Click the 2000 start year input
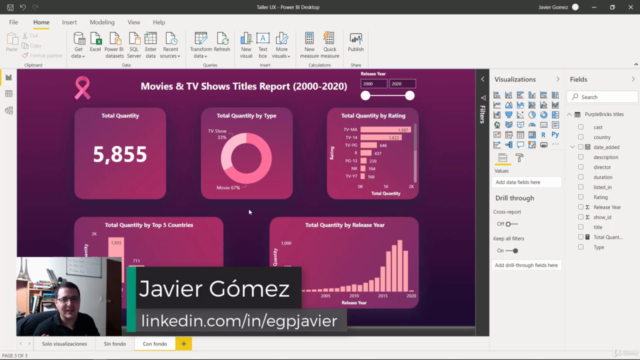 click(374, 84)
